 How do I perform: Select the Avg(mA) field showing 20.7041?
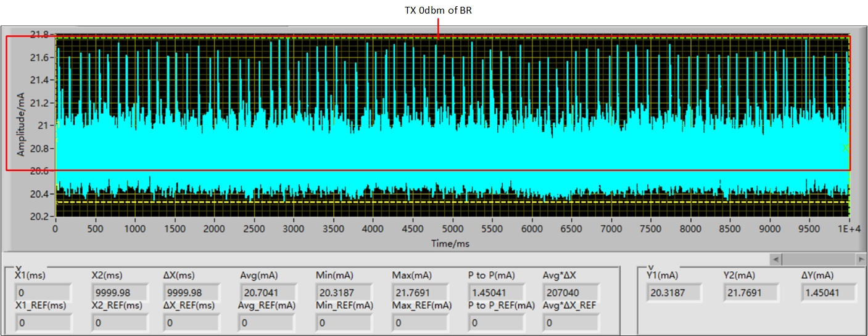point(267,292)
